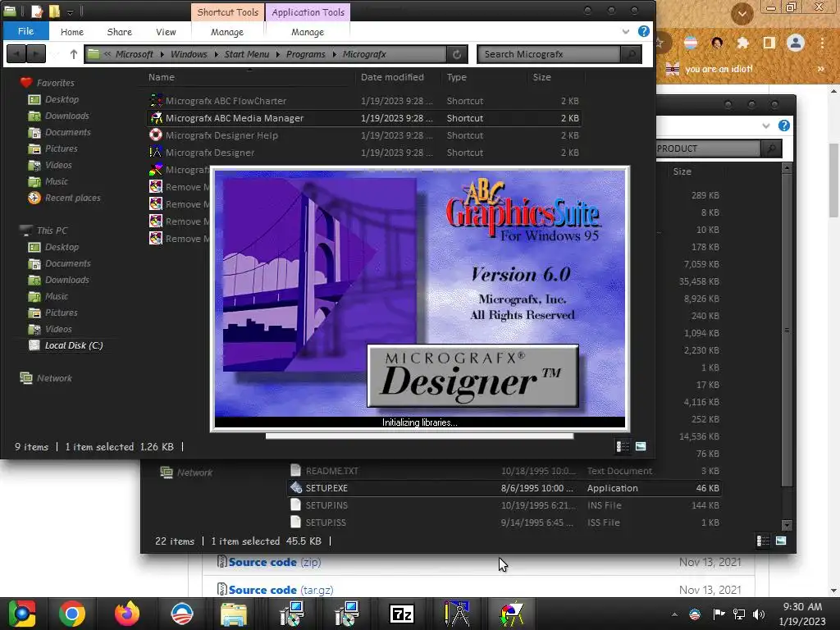840x630 pixels.
Task: Click Source code (tar.gz) link
Action: pos(281,590)
